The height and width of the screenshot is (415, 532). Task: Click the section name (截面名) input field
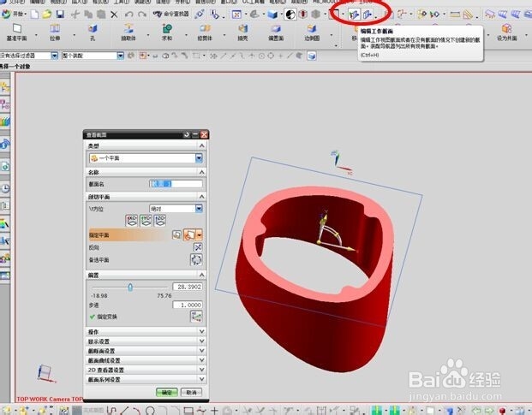(x=176, y=184)
